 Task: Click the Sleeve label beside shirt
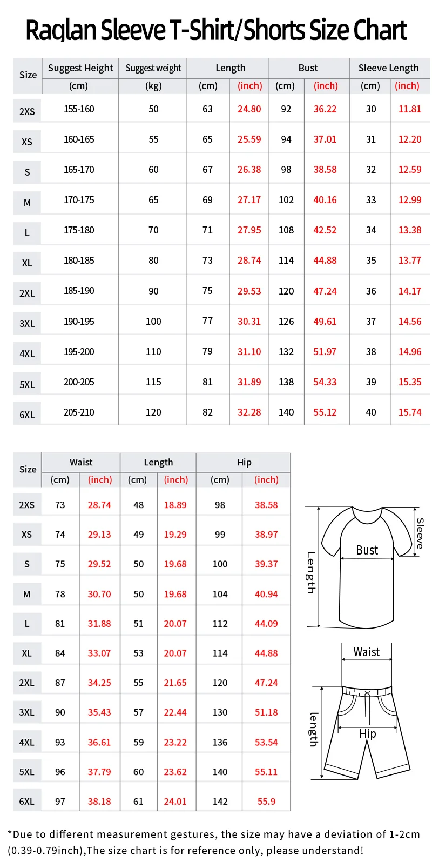pyautogui.click(x=420, y=533)
